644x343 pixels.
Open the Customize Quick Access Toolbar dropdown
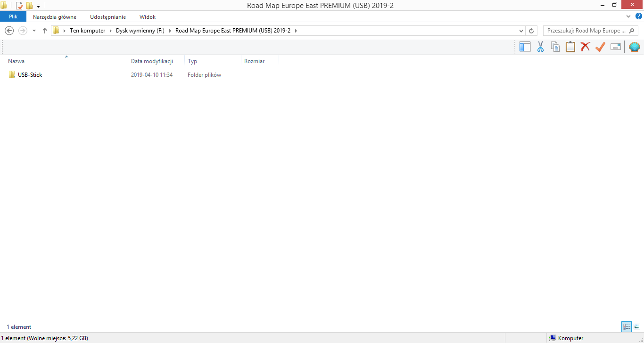click(38, 6)
